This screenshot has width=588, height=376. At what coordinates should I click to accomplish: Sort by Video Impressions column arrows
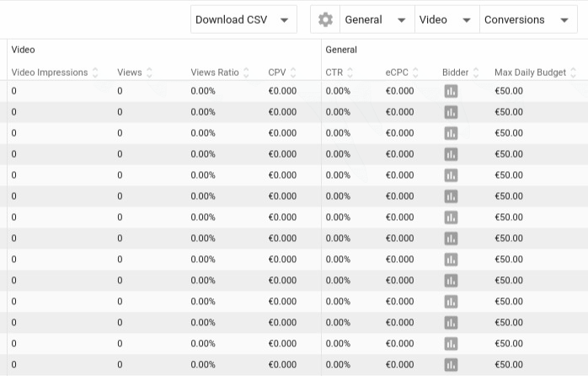tap(95, 73)
